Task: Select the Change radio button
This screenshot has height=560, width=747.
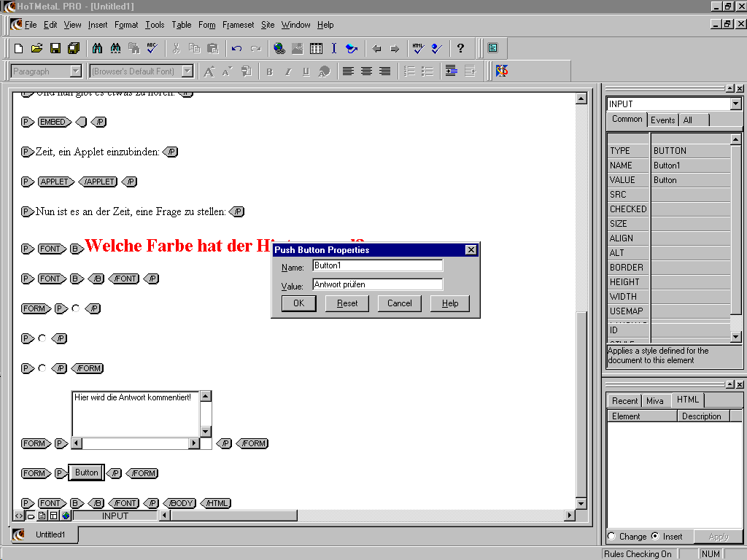Action: (x=611, y=537)
